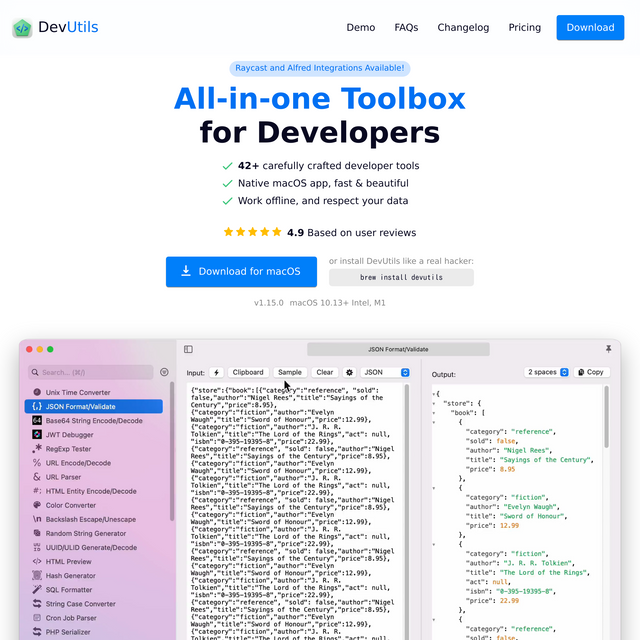Viewport: 640px width, 640px height.
Task: Go to the Changelog page
Action: tap(463, 27)
